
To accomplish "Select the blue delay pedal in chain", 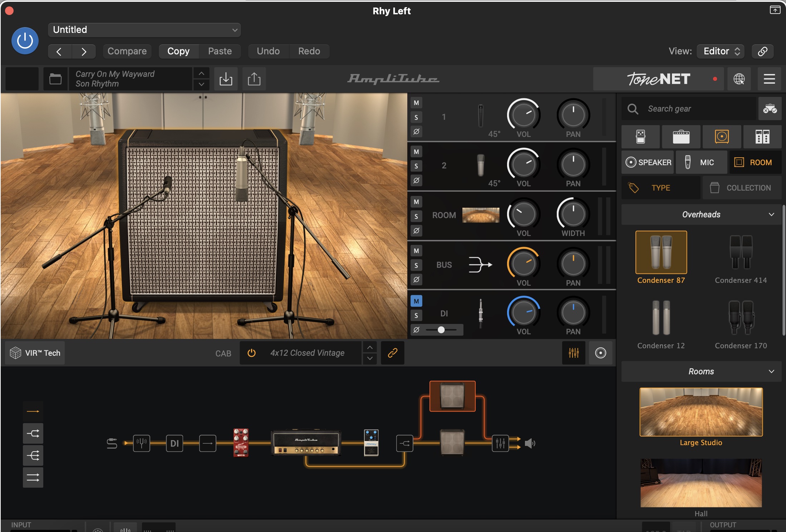I will click(371, 443).
